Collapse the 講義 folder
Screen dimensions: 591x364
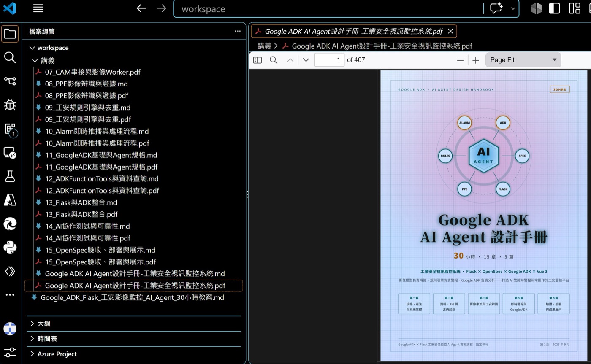[x=35, y=60]
